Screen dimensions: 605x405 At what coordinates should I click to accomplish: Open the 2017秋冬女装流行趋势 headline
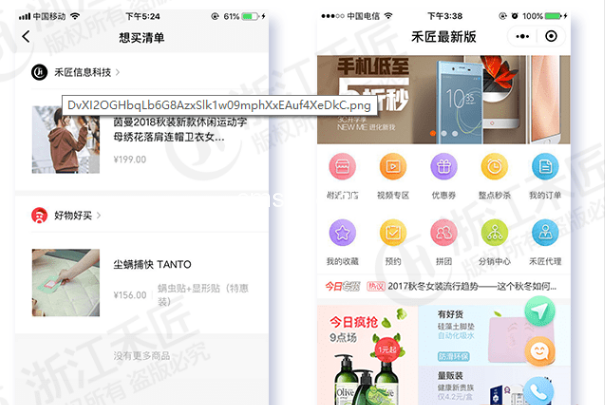pyautogui.click(x=472, y=286)
